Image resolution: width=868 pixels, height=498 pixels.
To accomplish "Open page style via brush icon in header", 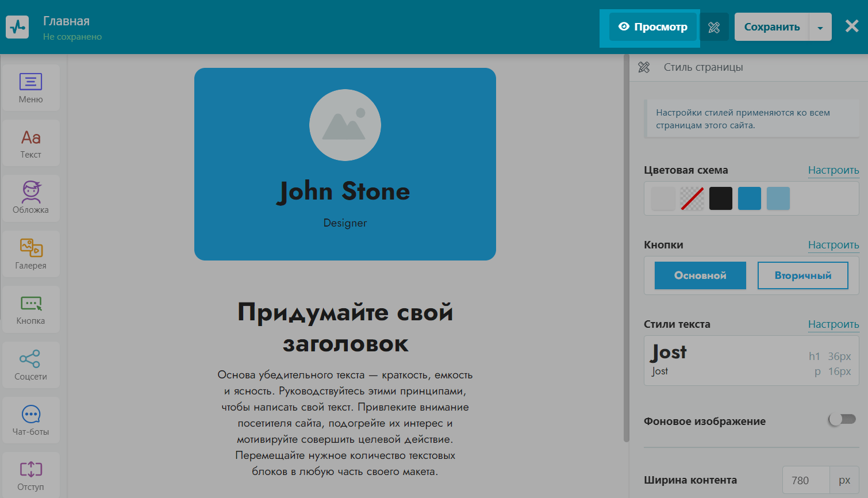I will pos(714,27).
